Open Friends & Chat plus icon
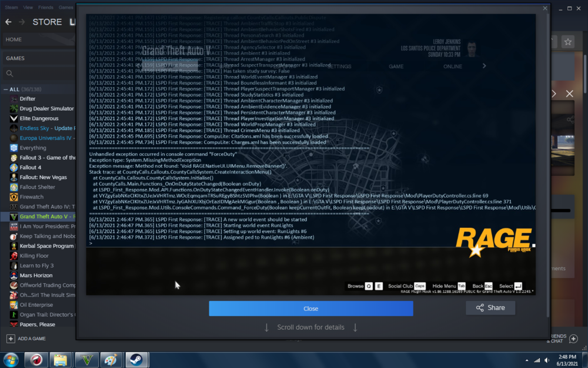The height and width of the screenshot is (368, 588). coord(573,339)
